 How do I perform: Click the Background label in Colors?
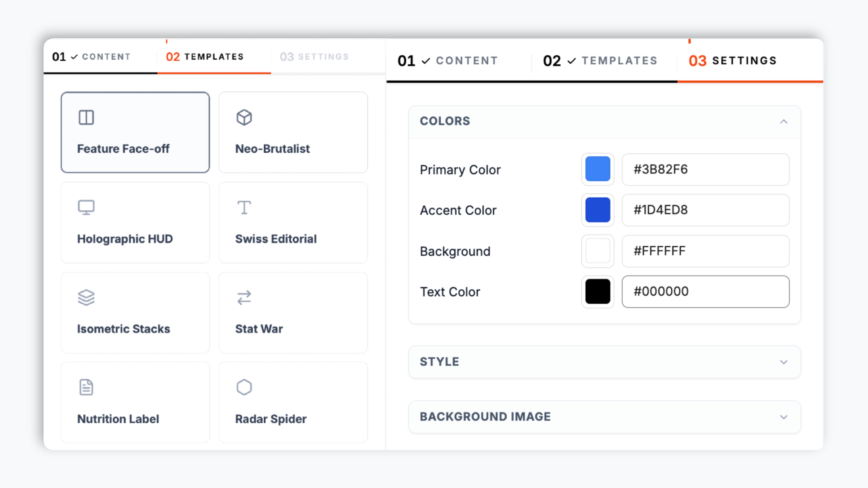click(x=455, y=252)
